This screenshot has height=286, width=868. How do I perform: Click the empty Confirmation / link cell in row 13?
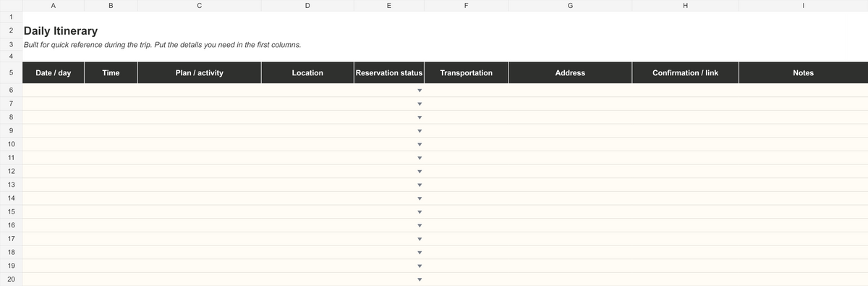[x=686, y=185]
